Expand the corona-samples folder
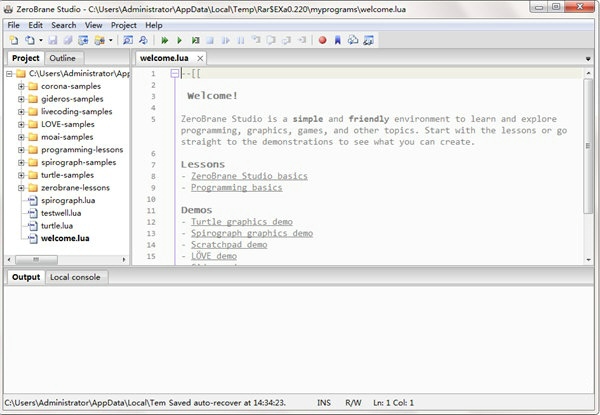Image resolution: width=600 pixels, height=415 pixels. (x=21, y=87)
